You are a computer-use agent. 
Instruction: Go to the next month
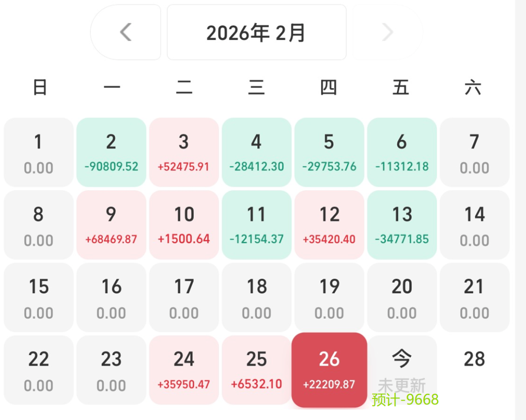click(388, 32)
